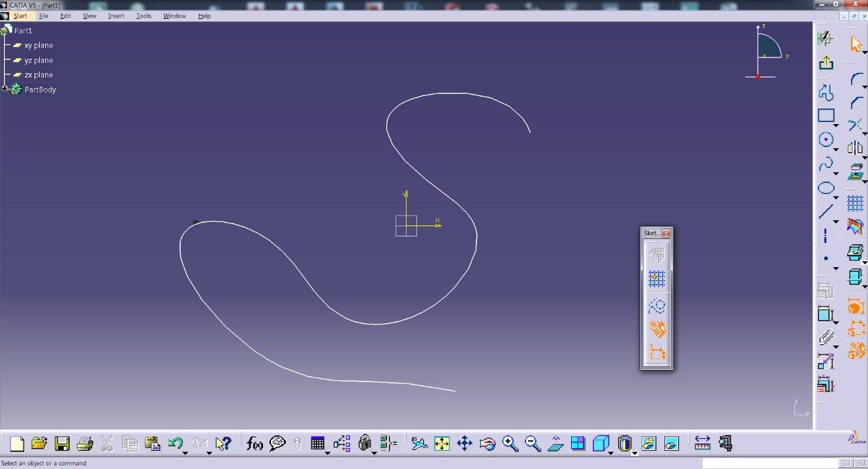Toggle Snap to Point in Sketch tools

click(x=657, y=278)
